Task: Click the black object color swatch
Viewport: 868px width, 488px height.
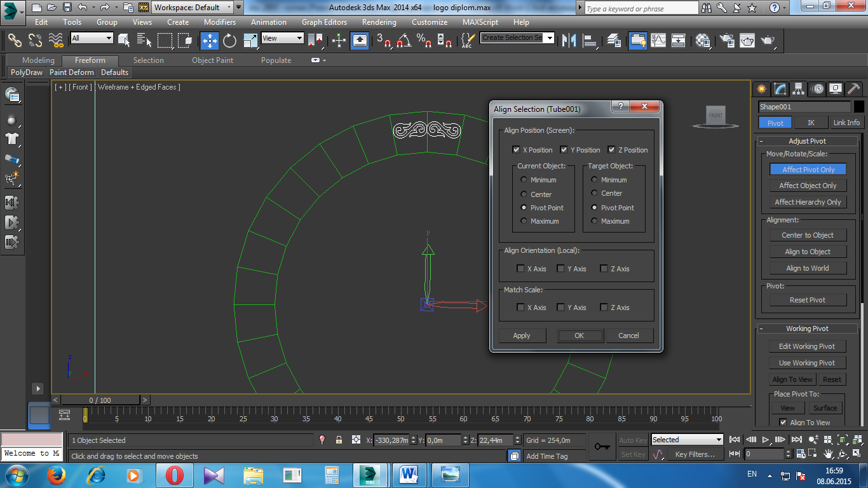Action: tap(858, 107)
